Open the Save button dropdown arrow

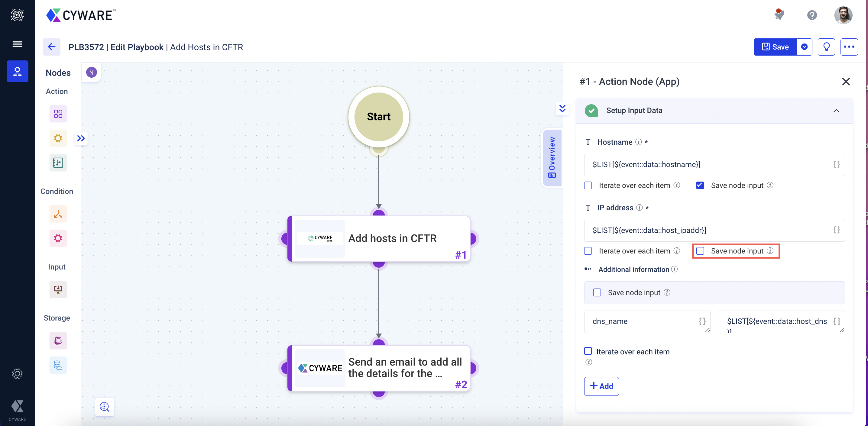pyautogui.click(x=804, y=47)
